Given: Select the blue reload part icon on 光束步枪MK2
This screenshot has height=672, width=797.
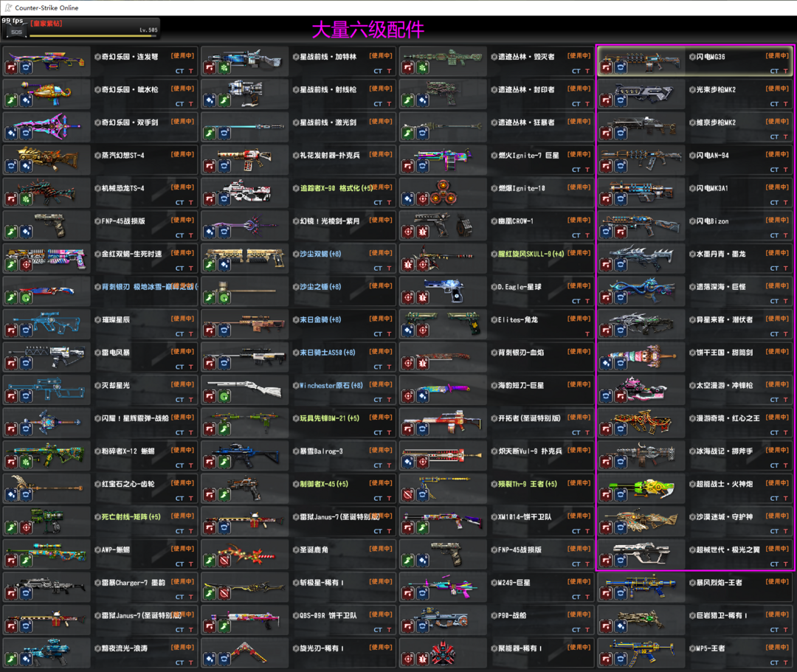Looking at the screenshot, I should (x=621, y=100).
